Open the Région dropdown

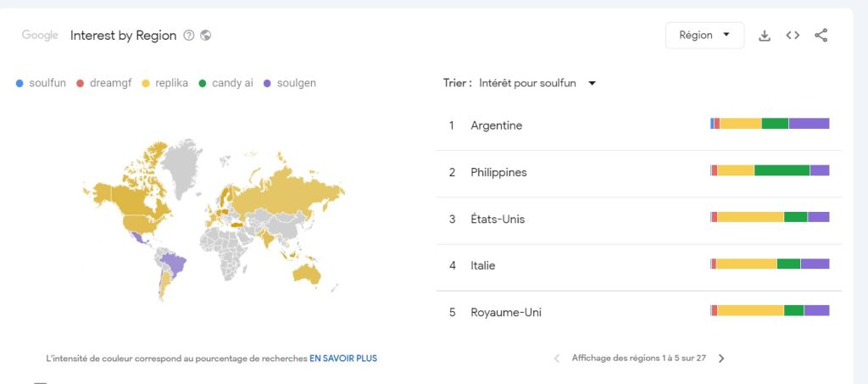[704, 36]
